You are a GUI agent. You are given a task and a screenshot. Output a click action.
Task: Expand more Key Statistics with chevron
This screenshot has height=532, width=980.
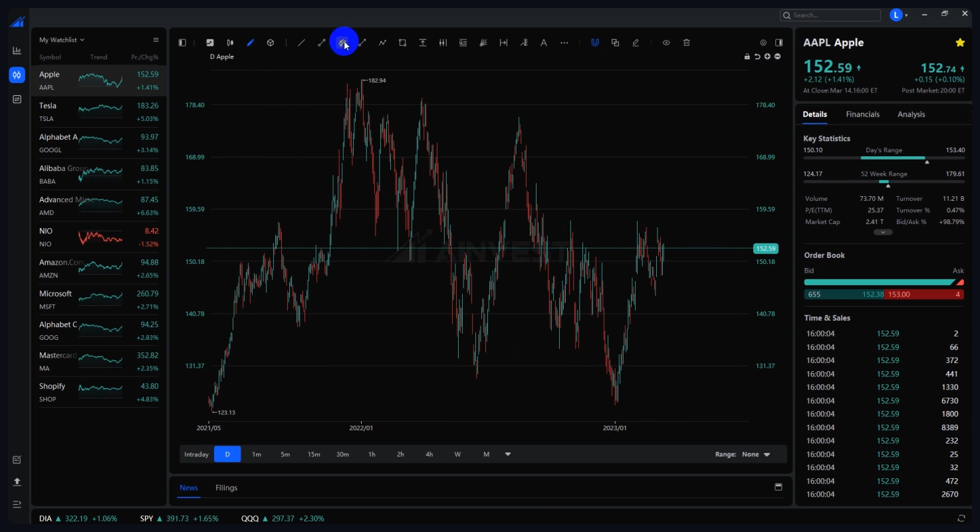[x=883, y=232]
